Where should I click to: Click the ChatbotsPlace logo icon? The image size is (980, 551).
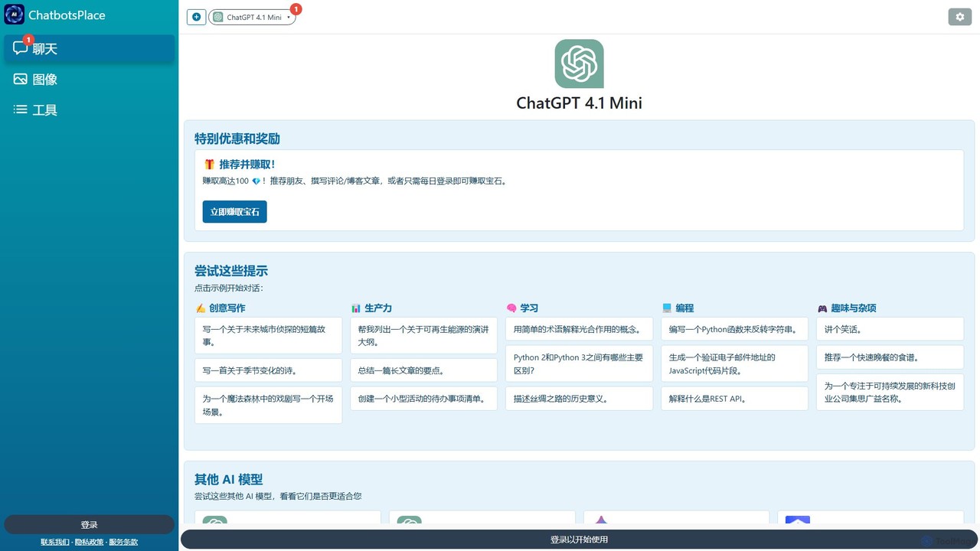tap(15, 15)
